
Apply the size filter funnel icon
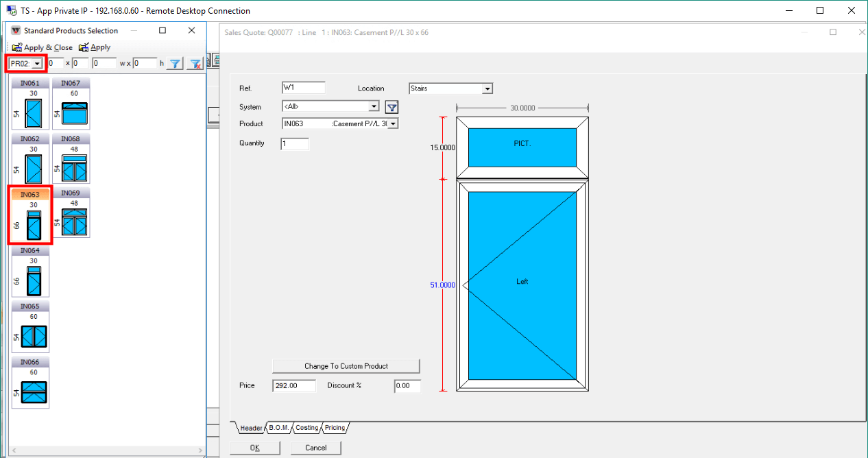coord(176,63)
